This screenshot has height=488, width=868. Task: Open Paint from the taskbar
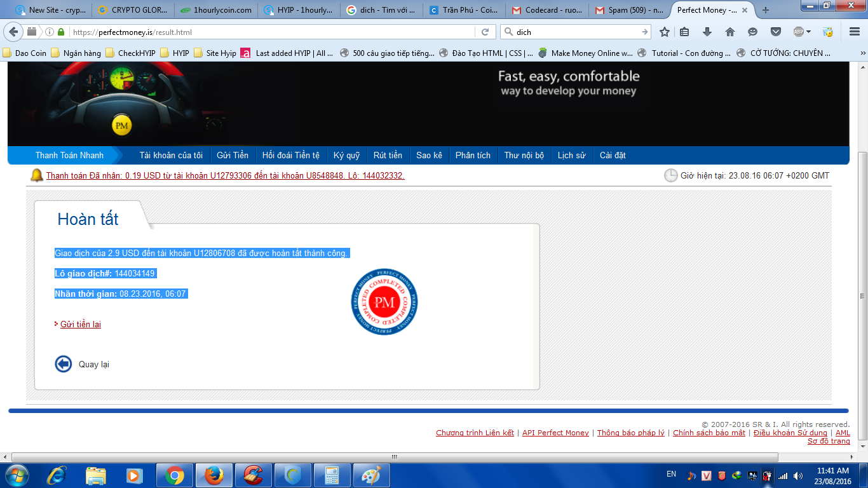pos(370,475)
